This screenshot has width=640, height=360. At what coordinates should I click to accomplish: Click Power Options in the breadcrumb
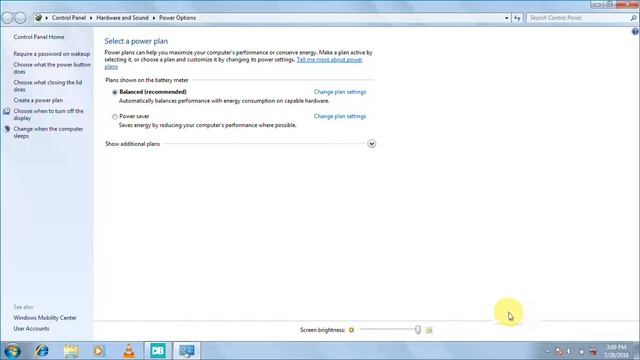(177, 18)
